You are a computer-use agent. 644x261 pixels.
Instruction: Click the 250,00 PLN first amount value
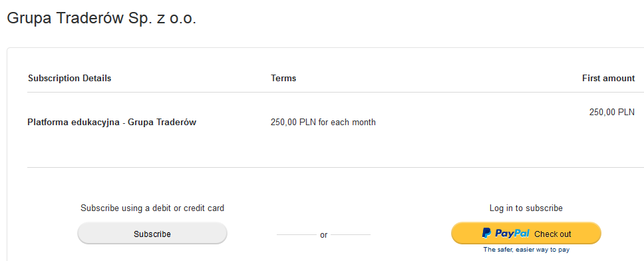point(612,112)
